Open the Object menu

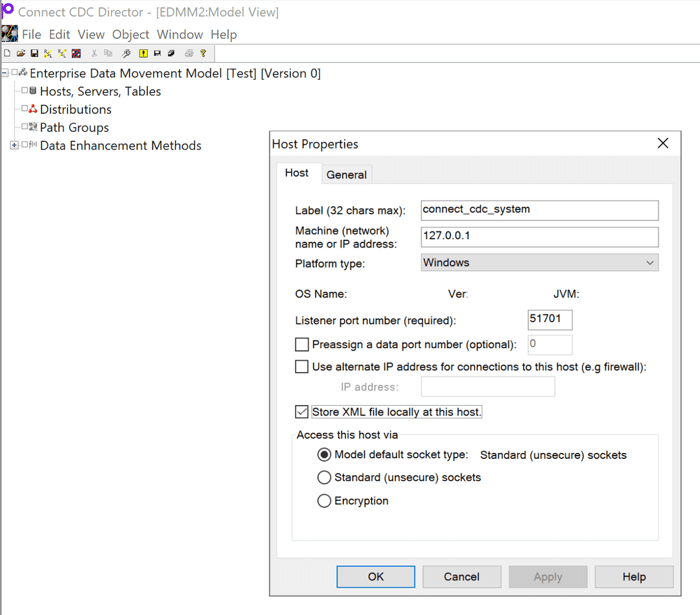click(130, 34)
